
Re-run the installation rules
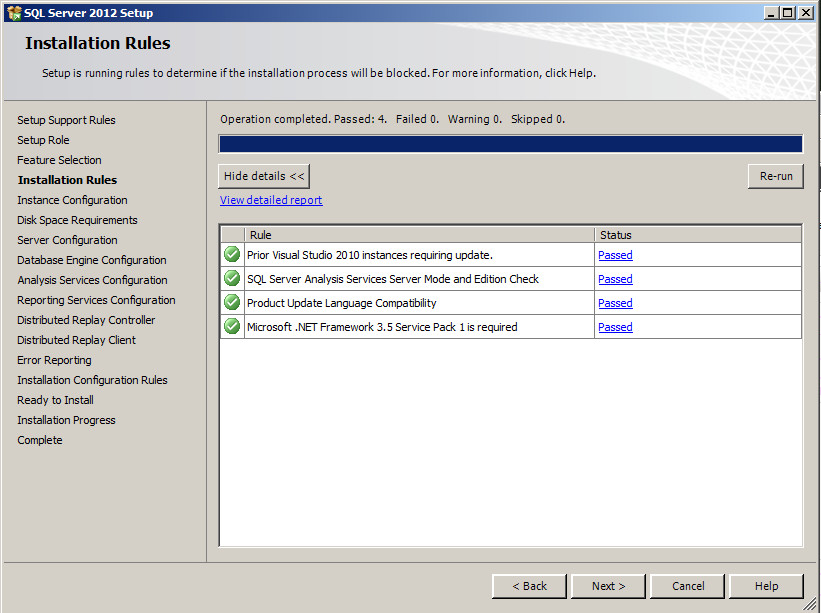click(775, 176)
